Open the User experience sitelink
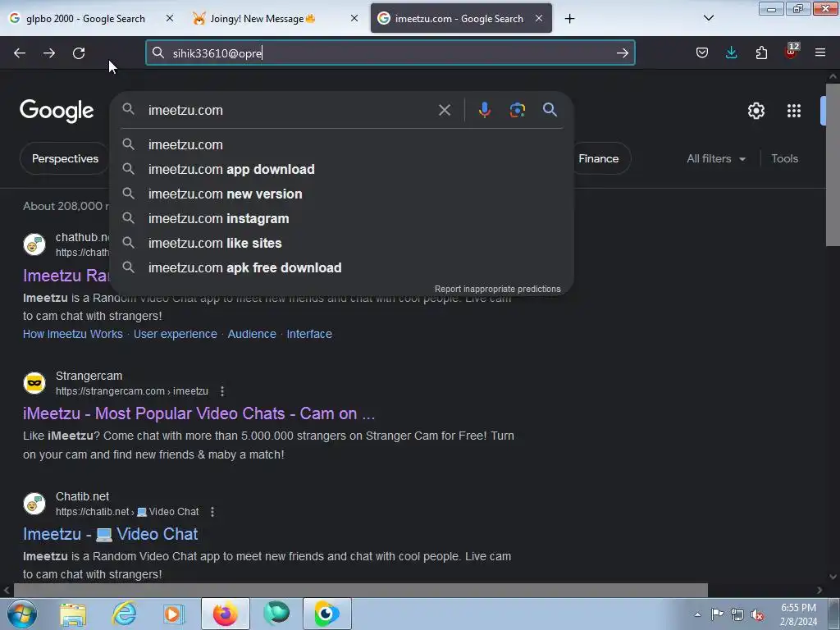840x630 pixels. pos(176,335)
